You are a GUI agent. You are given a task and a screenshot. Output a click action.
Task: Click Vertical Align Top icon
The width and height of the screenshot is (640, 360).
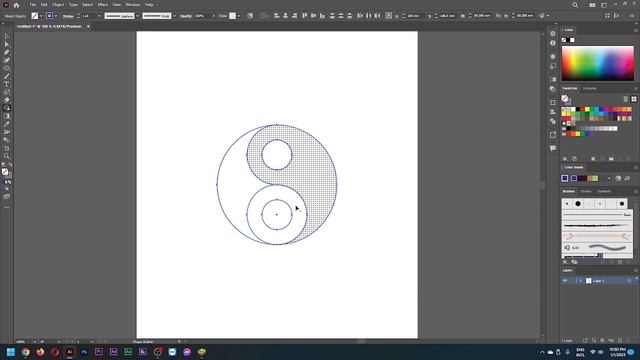pyautogui.click(x=304, y=16)
